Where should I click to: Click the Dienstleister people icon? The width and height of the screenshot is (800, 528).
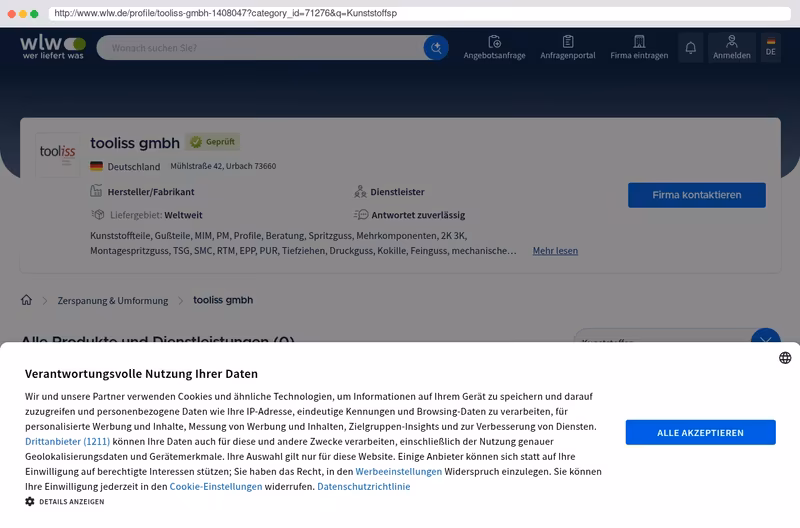tap(360, 192)
